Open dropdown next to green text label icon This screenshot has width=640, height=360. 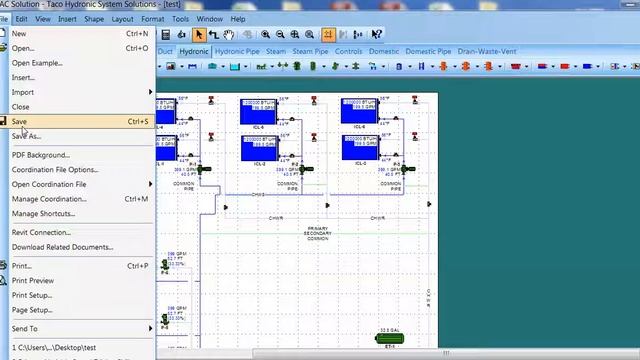tap(272, 67)
